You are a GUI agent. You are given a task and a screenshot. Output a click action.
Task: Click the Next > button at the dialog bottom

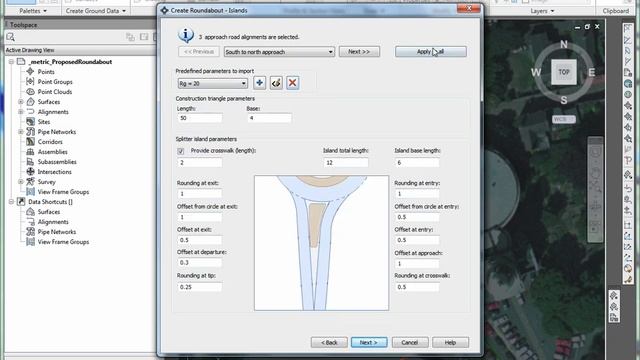[x=369, y=342]
